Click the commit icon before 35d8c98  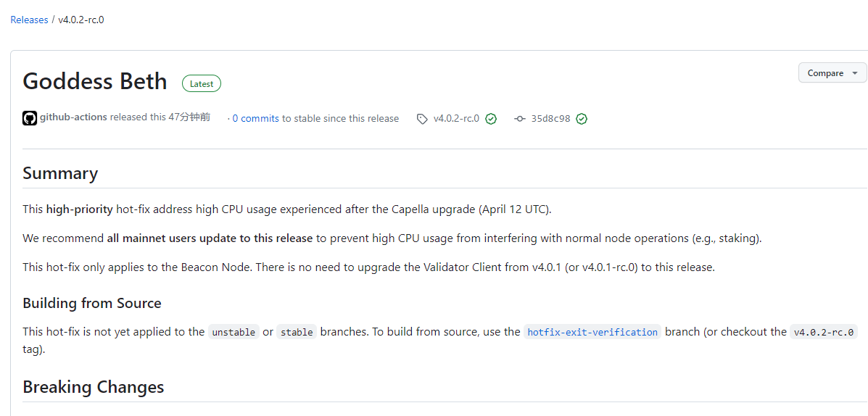[519, 119]
